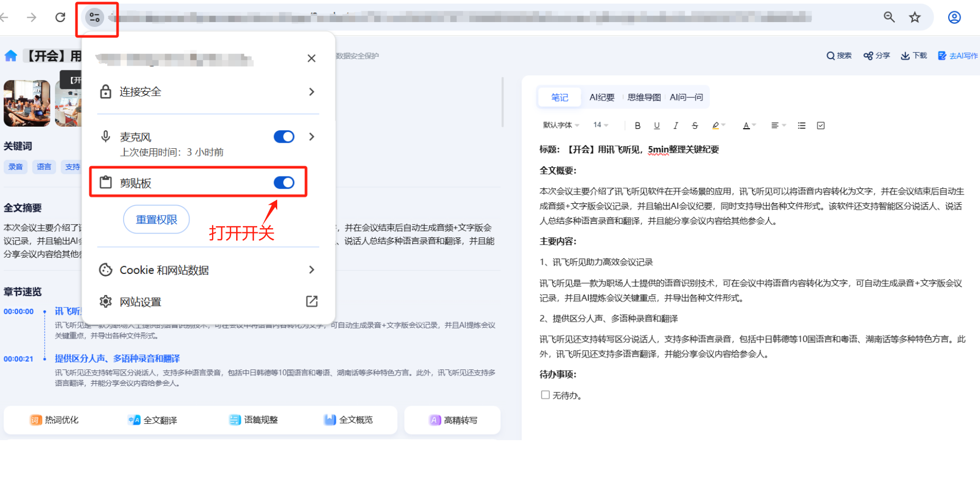The image size is (980, 493).
Task: Click the 全文翻译 button
Action: (152, 420)
